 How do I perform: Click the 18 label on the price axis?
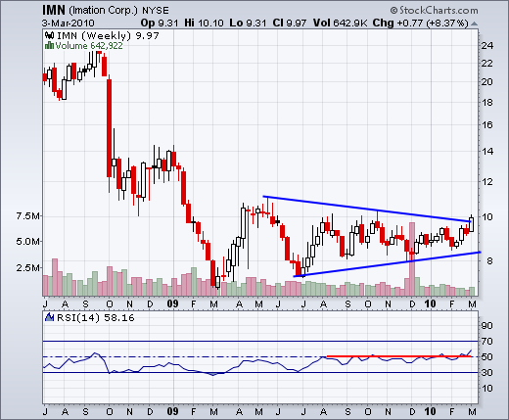487,103
